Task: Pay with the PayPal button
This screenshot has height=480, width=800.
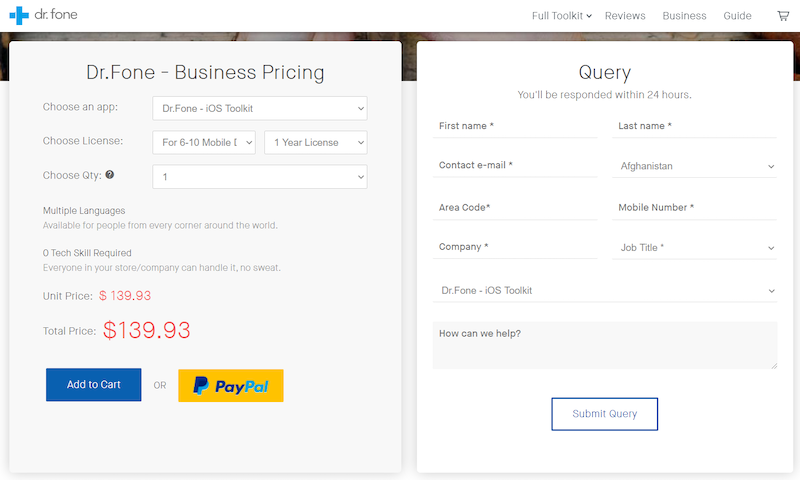Action: coord(230,385)
